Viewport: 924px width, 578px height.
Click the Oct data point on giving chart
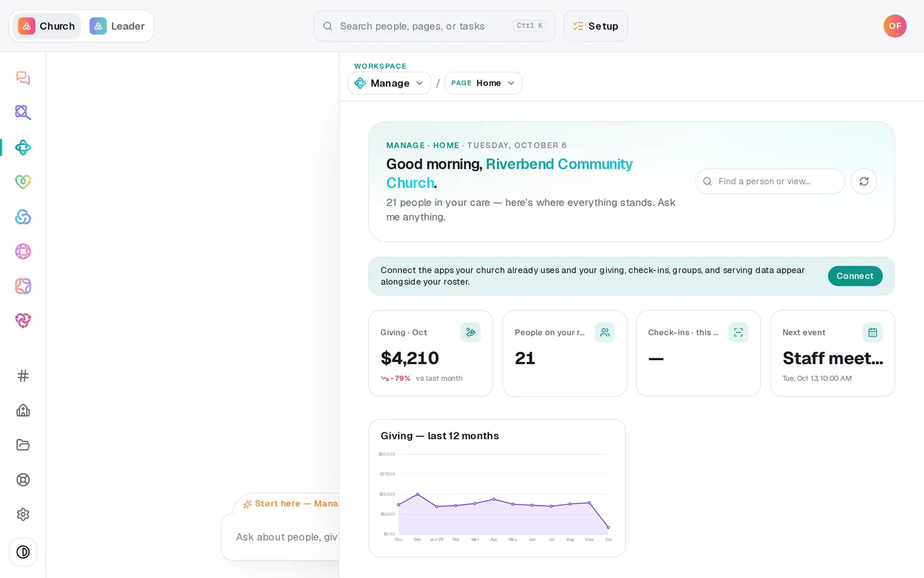click(x=608, y=527)
